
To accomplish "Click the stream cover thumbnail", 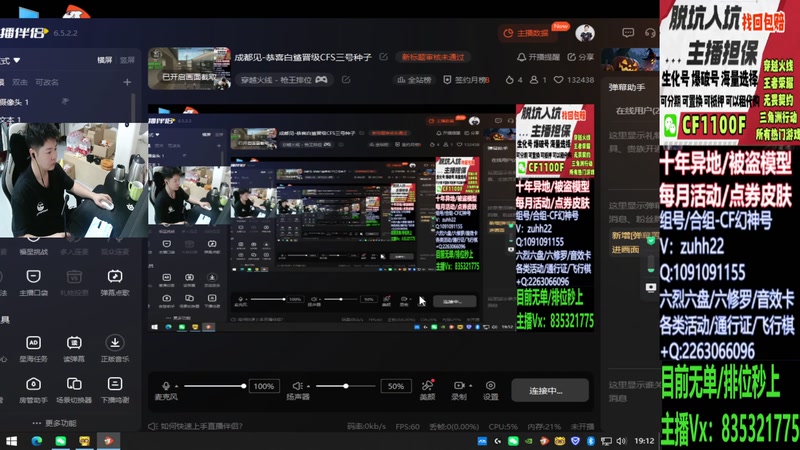I will pos(189,68).
